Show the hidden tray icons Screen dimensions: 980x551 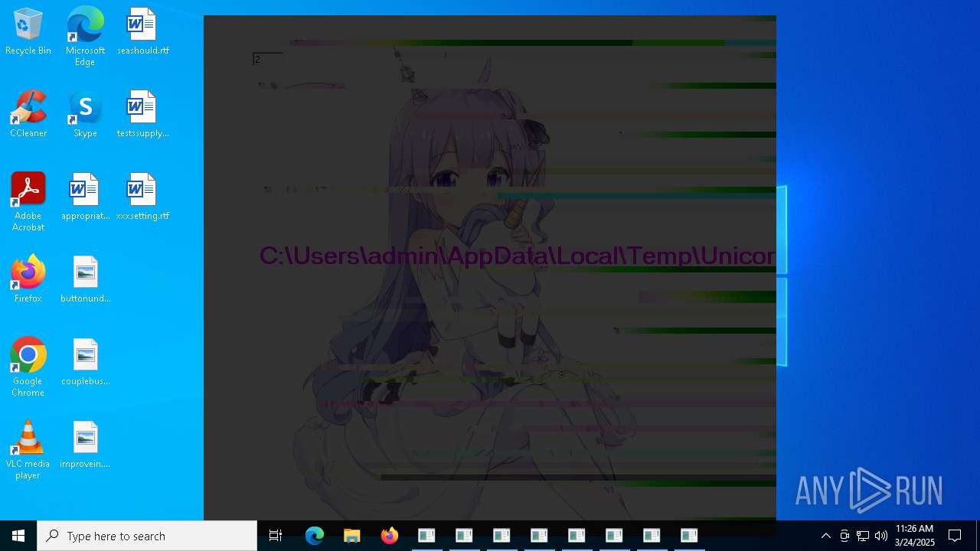click(826, 536)
